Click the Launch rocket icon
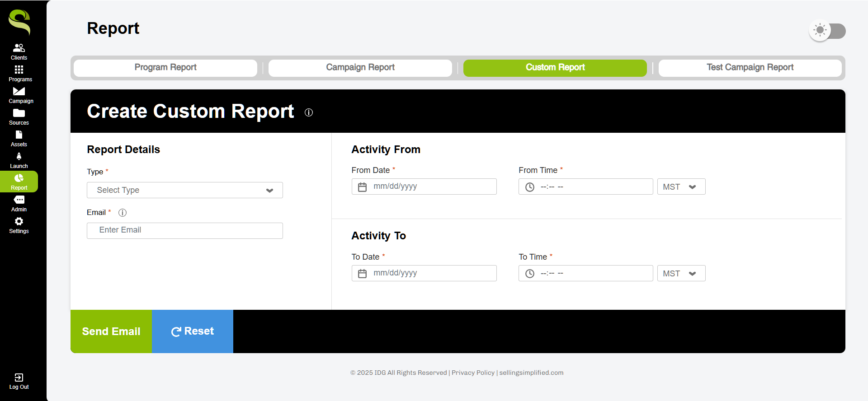The width and height of the screenshot is (868, 401). [19, 156]
